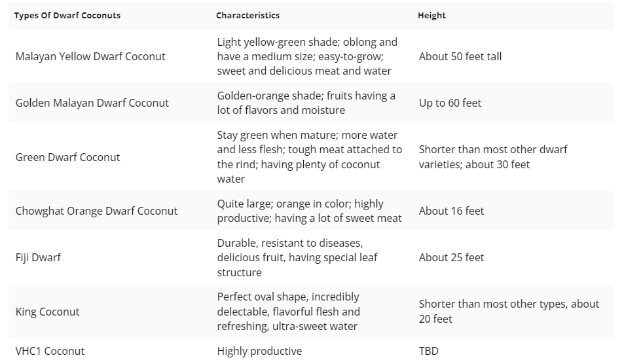Click the TBD height cell

pos(429,351)
